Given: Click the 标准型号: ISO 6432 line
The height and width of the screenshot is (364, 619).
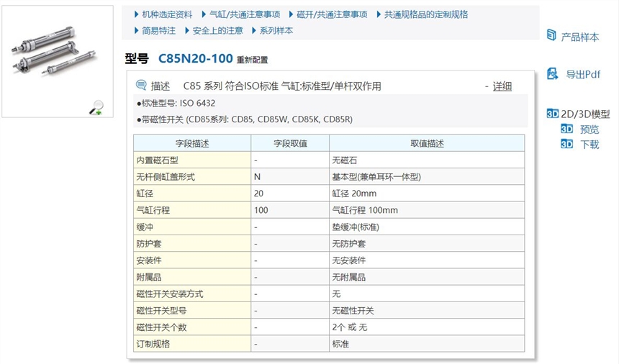Looking at the screenshot, I should (x=176, y=104).
